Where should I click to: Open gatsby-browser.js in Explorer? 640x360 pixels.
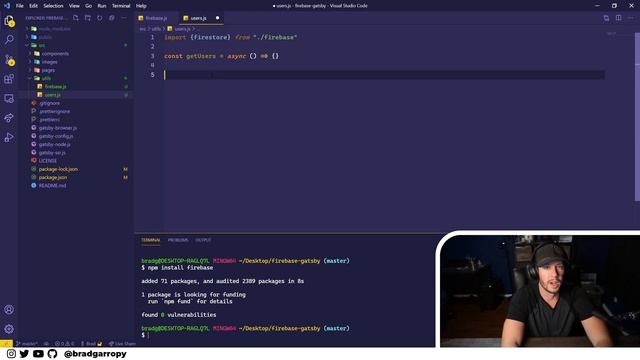coord(58,128)
